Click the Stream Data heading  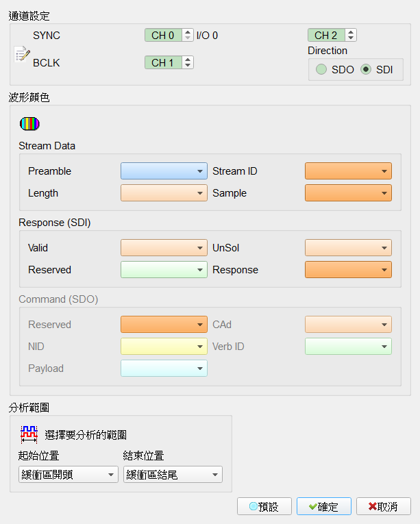pos(47,146)
